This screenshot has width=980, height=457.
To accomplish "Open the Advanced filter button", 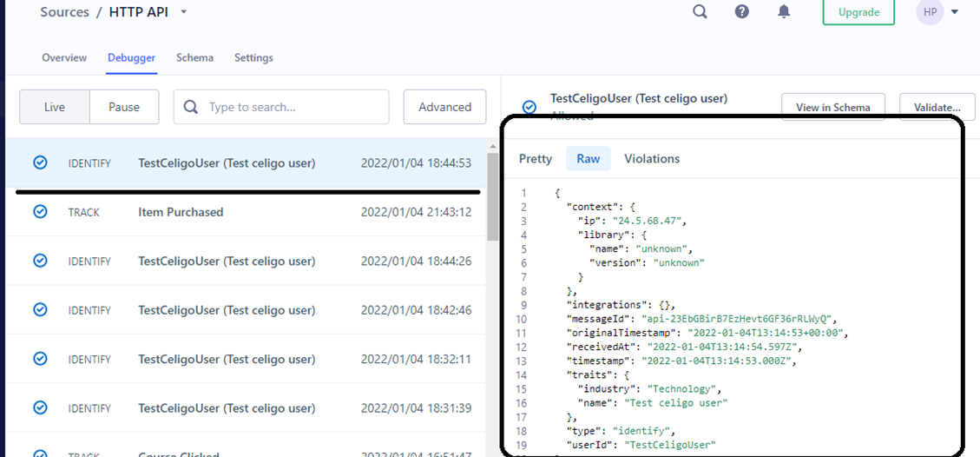I will (x=445, y=107).
